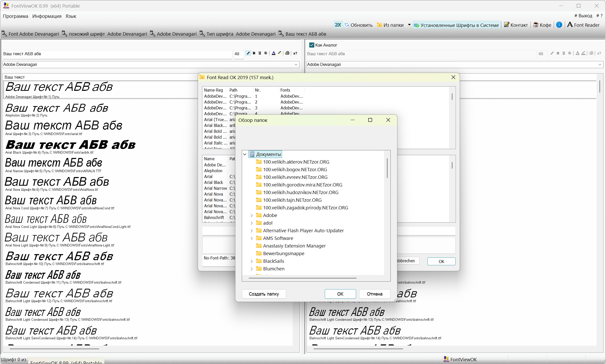Open the Язык menu
Image resolution: width=606 pixels, height=364 pixels.
point(71,16)
